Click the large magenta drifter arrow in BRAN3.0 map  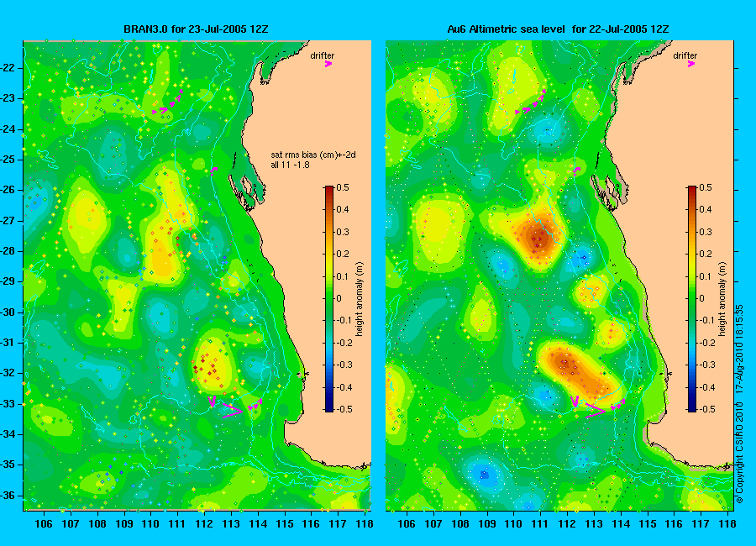(x=234, y=412)
